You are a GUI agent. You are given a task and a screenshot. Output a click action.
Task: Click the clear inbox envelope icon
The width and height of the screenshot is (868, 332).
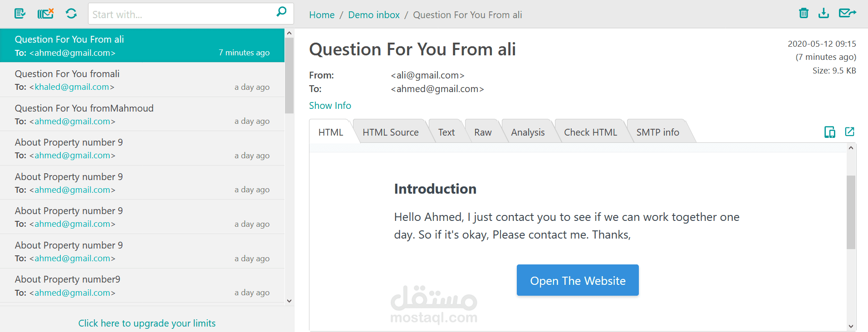[x=45, y=14]
